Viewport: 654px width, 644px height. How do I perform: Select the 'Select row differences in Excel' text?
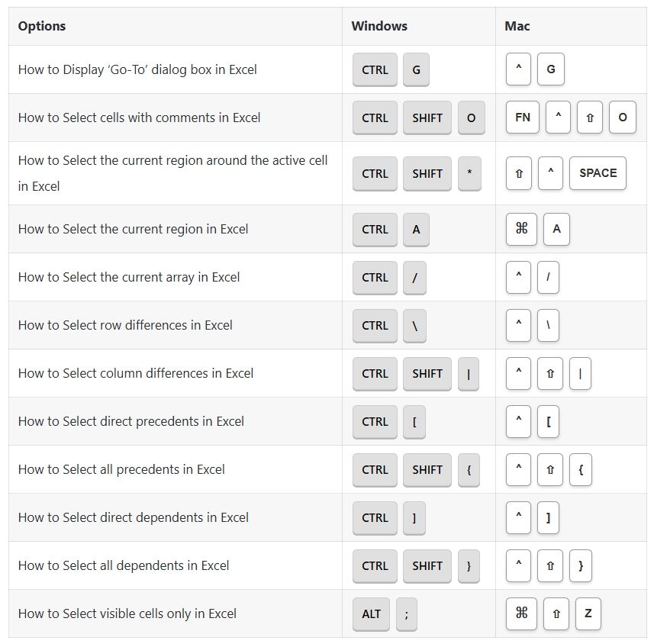point(125,325)
